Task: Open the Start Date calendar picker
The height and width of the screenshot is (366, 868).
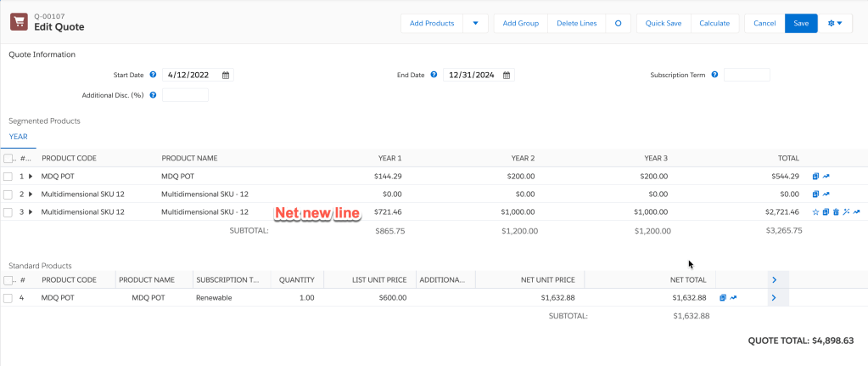Action: 226,75
